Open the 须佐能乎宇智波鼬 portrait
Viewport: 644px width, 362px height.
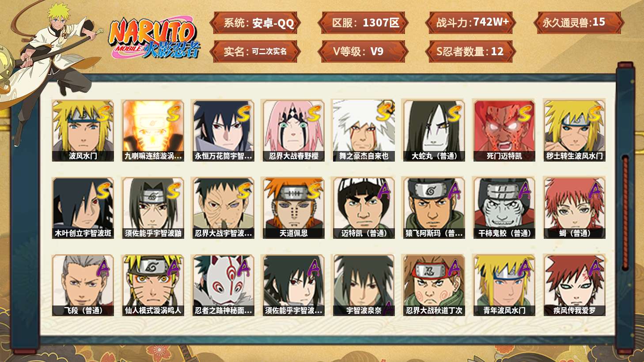153,208
